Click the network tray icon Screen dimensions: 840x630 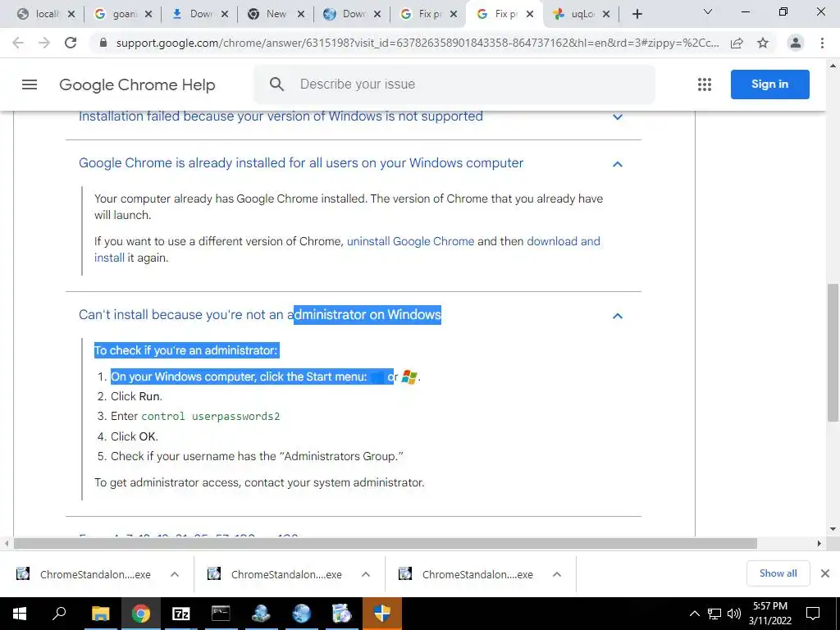tap(714, 614)
